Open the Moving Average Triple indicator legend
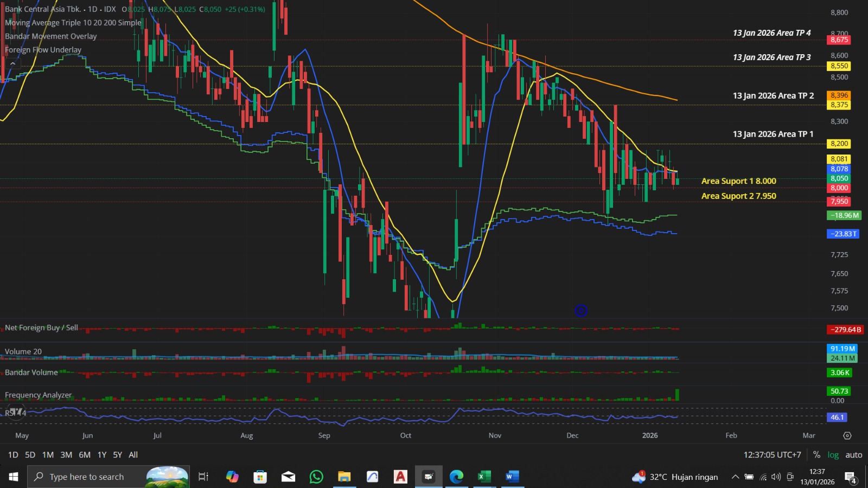 tap(73, 23)
